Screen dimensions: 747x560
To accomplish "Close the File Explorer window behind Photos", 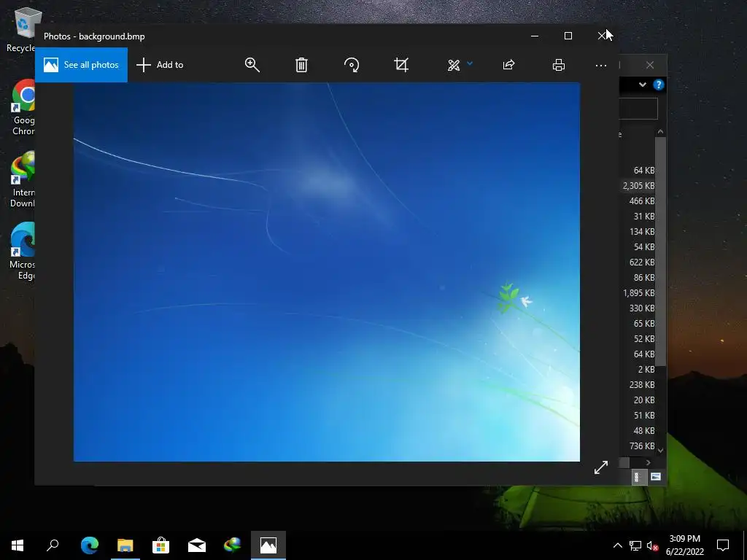I will coord(650,65).
